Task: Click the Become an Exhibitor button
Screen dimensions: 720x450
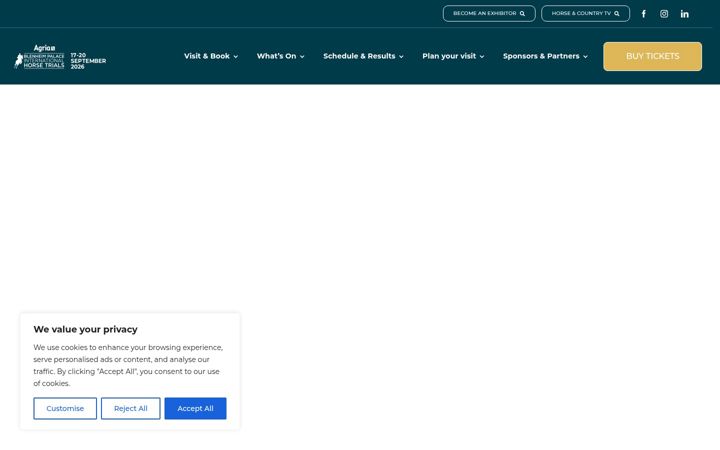Action: tap(489, 14)
